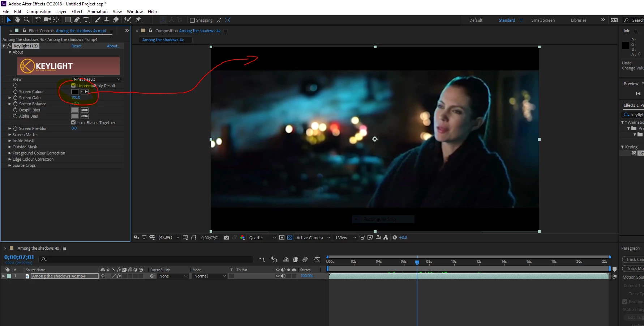Screen dimensions: 644x326
Task: Select the Clone Stamp tool
Action: click(107, 20)
